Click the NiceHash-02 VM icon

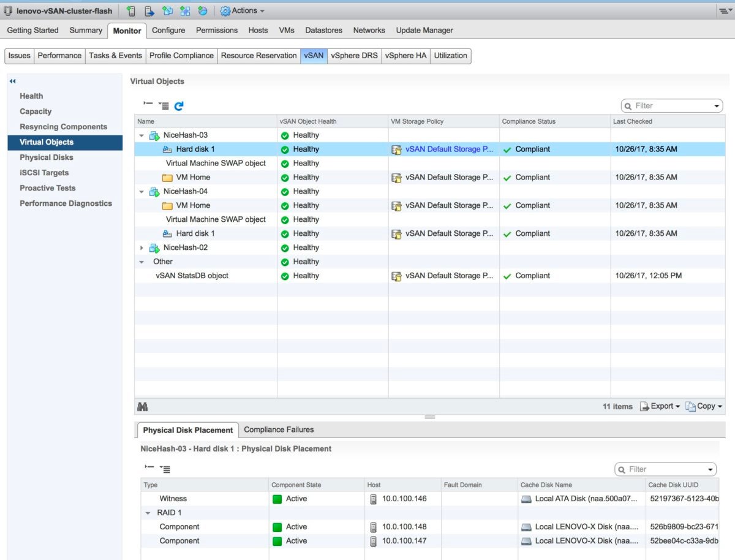pyautogui.click(x=154, y=248)
